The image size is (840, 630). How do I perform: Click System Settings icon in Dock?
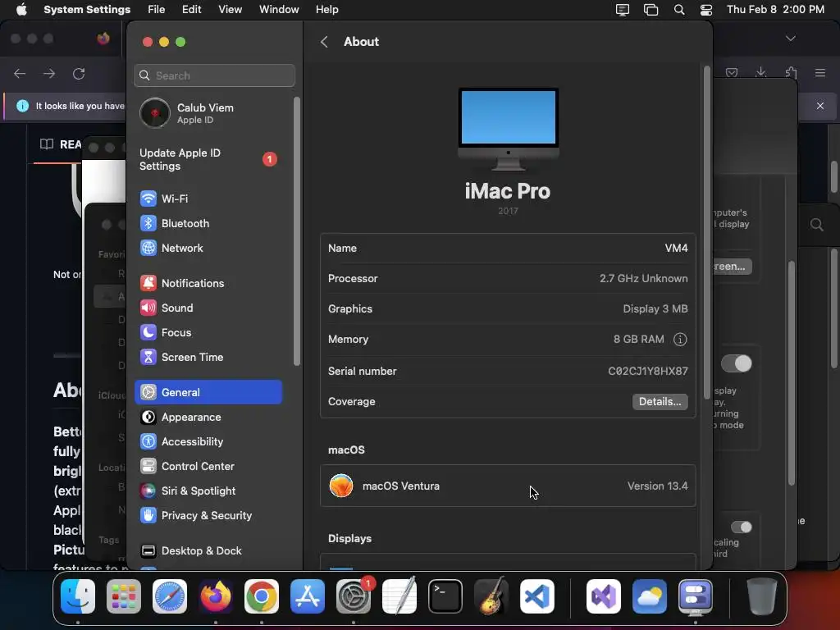(x=354, y=596)
